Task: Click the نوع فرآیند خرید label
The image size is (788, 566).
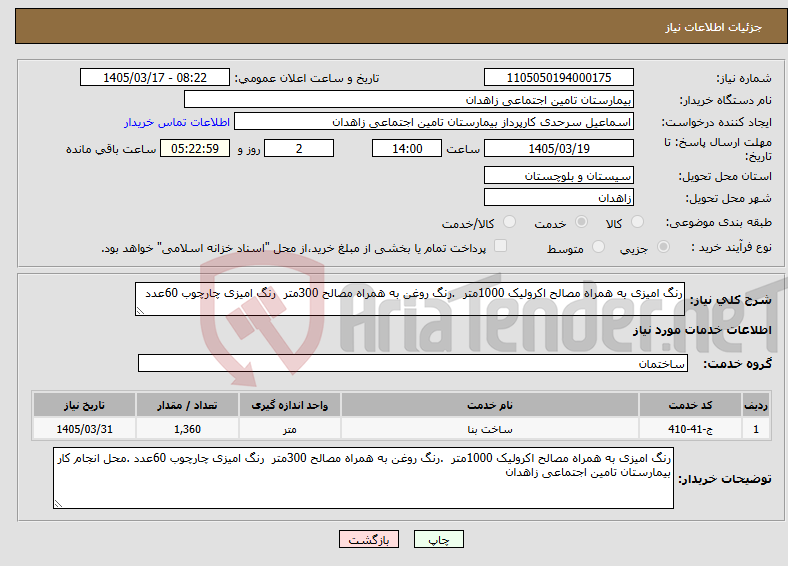Action: coord(731,247)
